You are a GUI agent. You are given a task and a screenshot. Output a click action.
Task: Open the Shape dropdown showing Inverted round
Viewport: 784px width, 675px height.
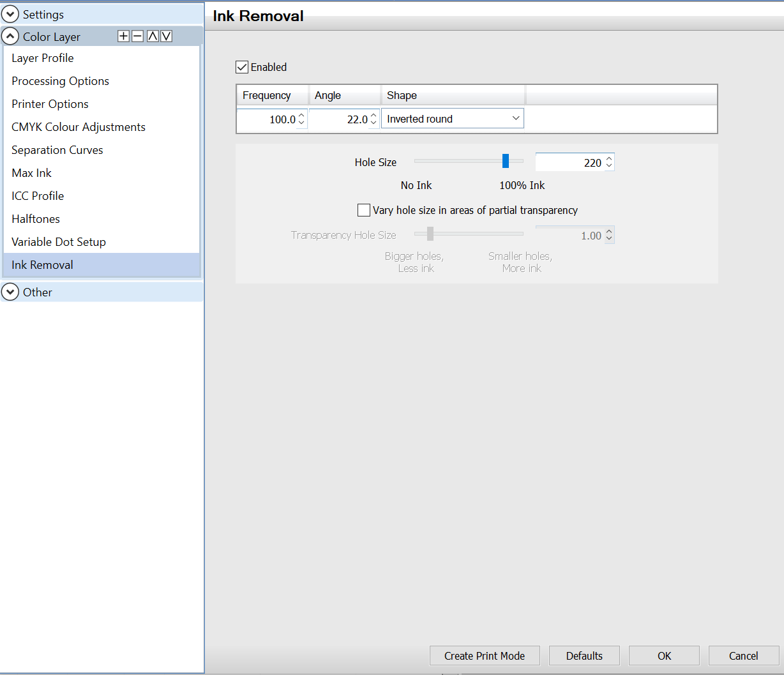(x=453, y=119)
